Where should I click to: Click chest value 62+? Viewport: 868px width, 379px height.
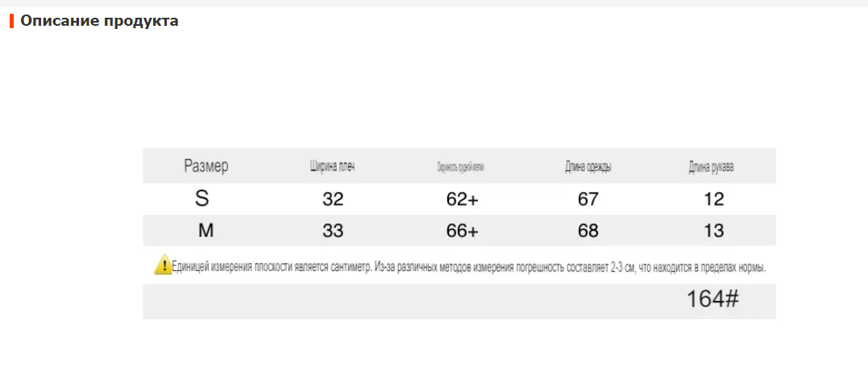[x=463, y=199]
